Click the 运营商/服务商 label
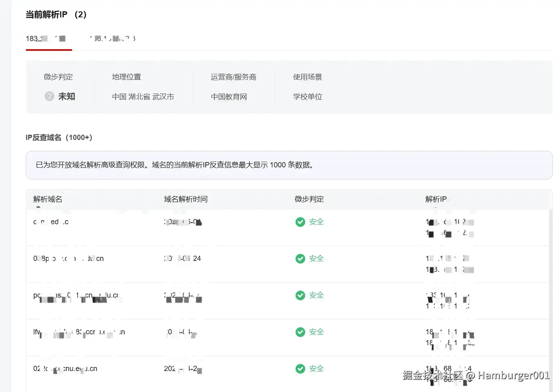Viewport: 560px width, 392px height. [233, 77]
